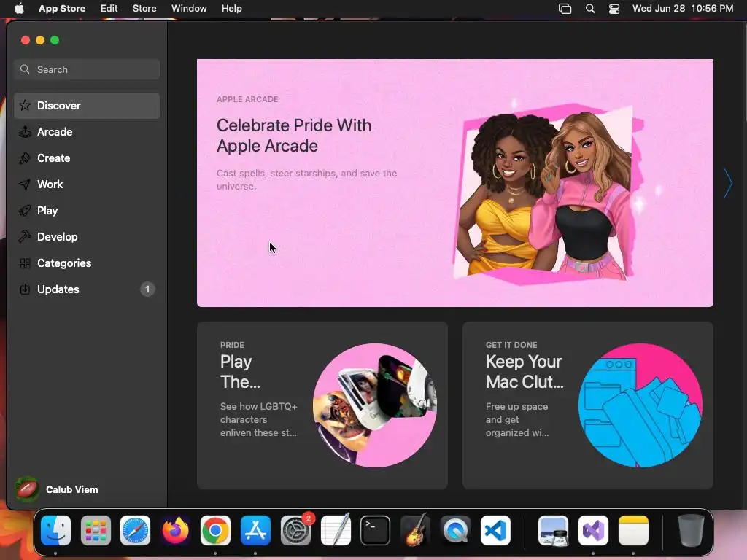747x560 pixels.
Task: Open Notes from the Dock
Action: (x=633, y=530)
